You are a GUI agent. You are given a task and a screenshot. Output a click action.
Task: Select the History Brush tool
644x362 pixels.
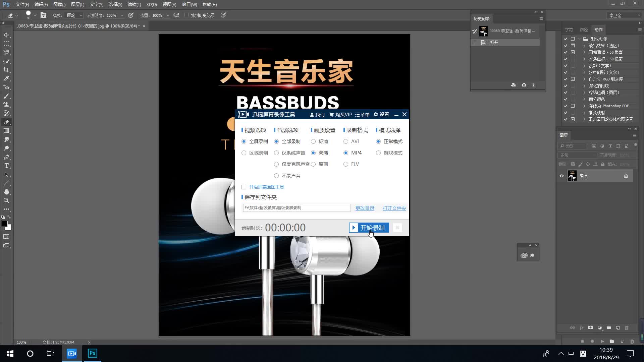(6, 113)
